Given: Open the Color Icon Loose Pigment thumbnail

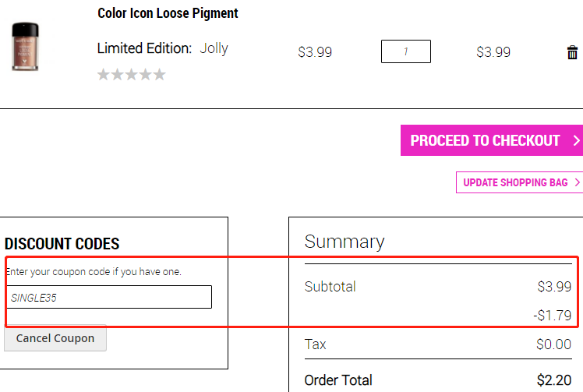Looking at the screenshot, I should click(25, 47).
